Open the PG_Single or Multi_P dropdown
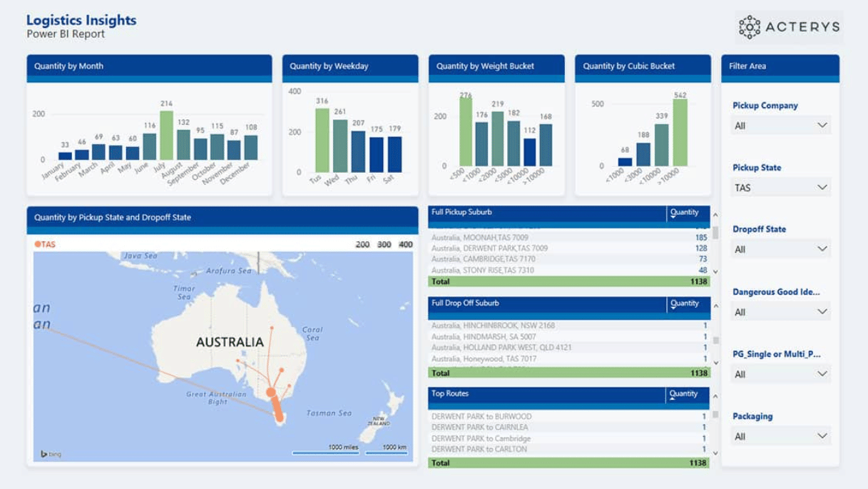 [x=780, y=373]
